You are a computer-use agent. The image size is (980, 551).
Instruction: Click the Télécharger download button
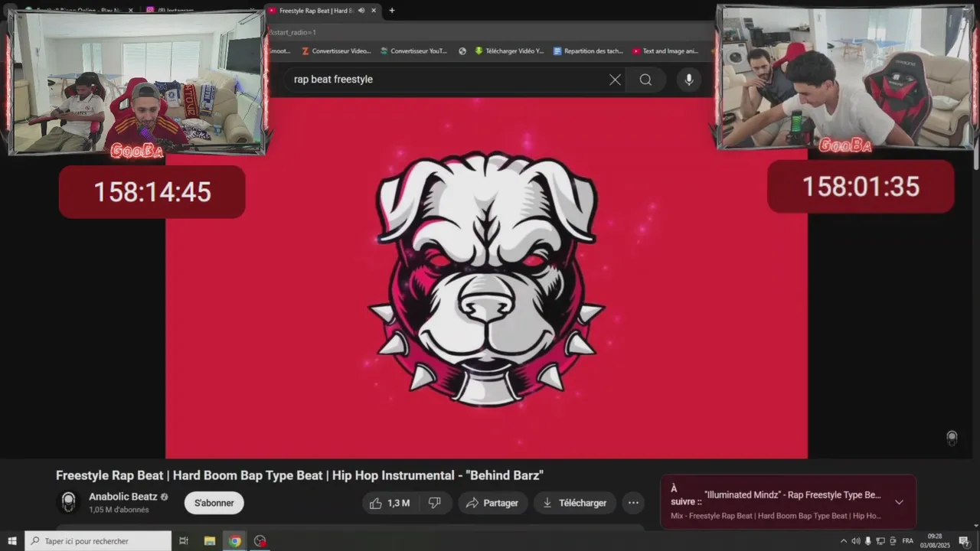pos(575,503)
